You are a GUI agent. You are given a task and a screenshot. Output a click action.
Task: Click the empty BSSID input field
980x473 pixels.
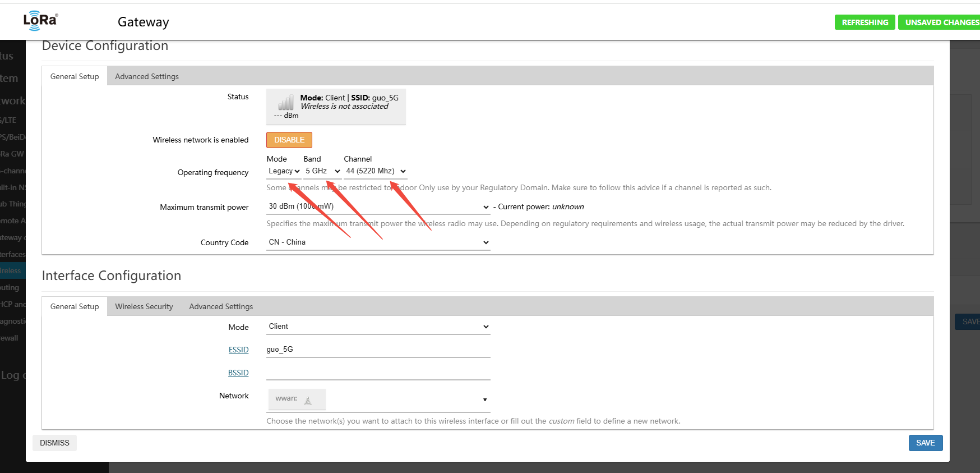click(378, 372)
